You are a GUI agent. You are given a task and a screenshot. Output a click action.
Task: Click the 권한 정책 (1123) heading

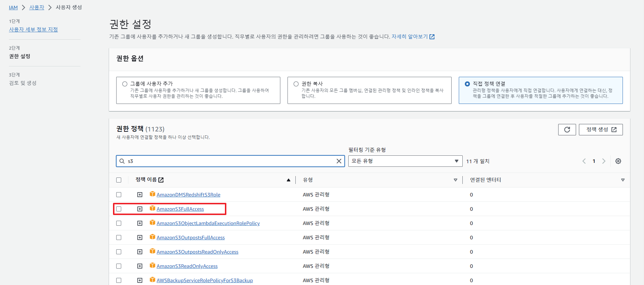click(x=140, y=129)
